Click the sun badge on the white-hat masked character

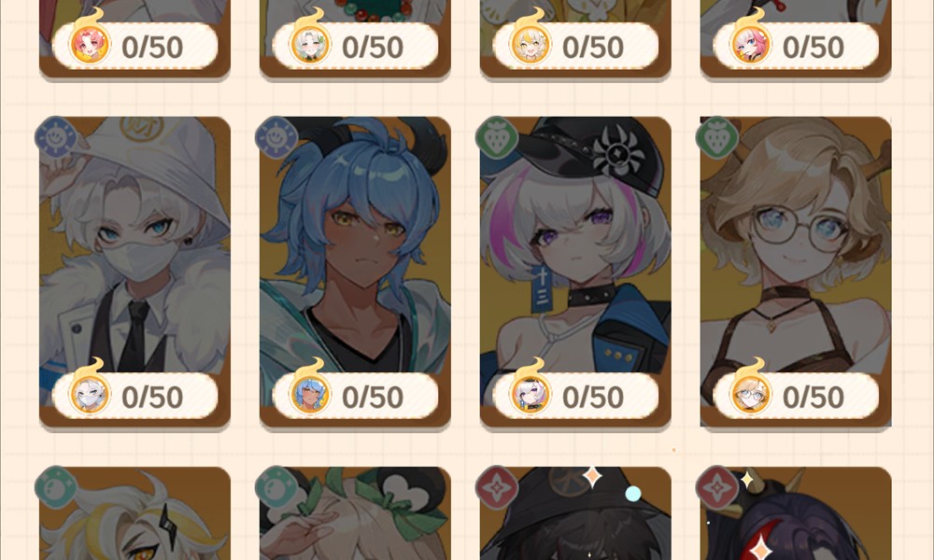click(x=56, y=137)
